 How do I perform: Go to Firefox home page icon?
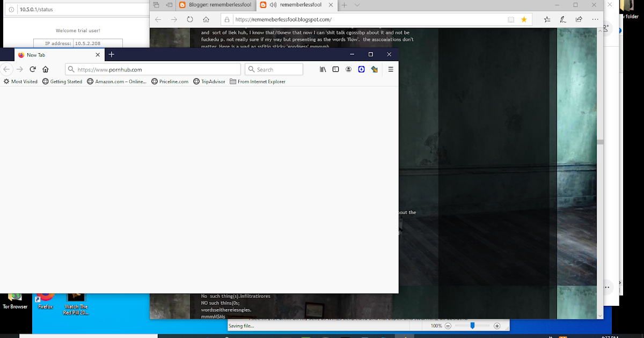coord(46,69)
